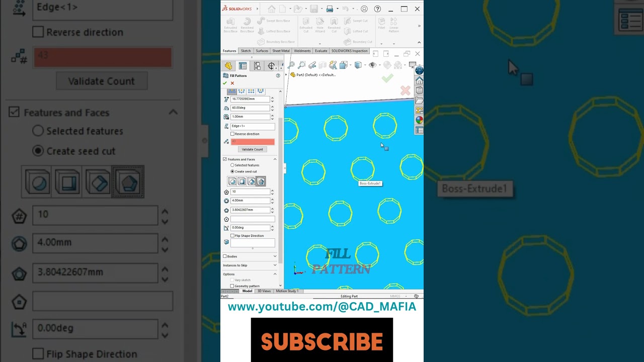Screen dimensions: 644x362
Task: Open SOLIDWORKS Resources home in task pane
Action: point(419,80)
